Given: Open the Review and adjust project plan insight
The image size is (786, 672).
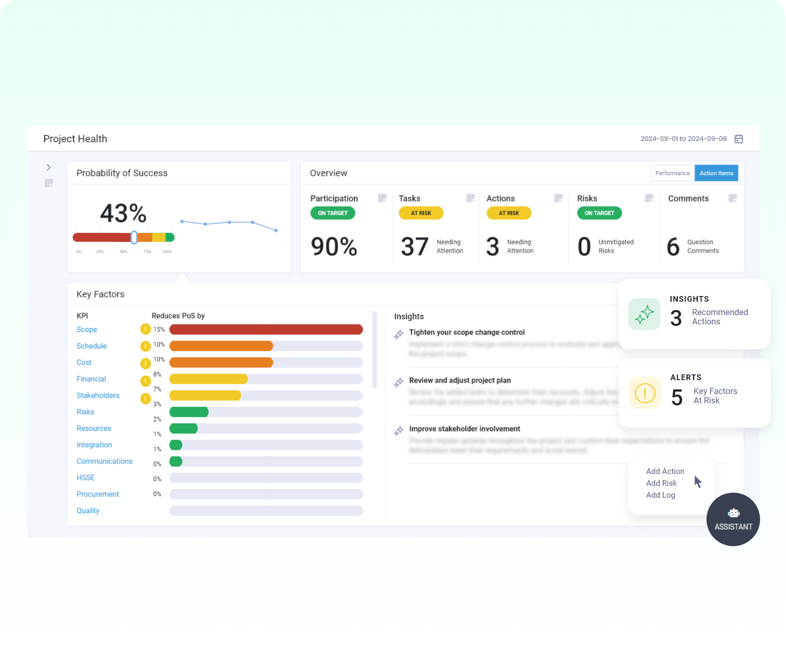Looking at the screenshot, I should point(460,381).
